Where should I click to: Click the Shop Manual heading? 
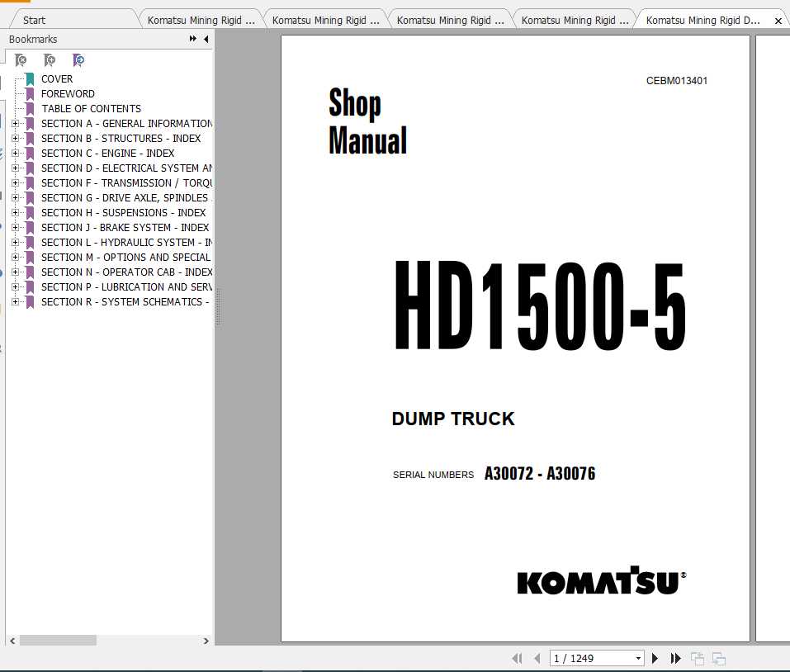(x=368, y=121)
